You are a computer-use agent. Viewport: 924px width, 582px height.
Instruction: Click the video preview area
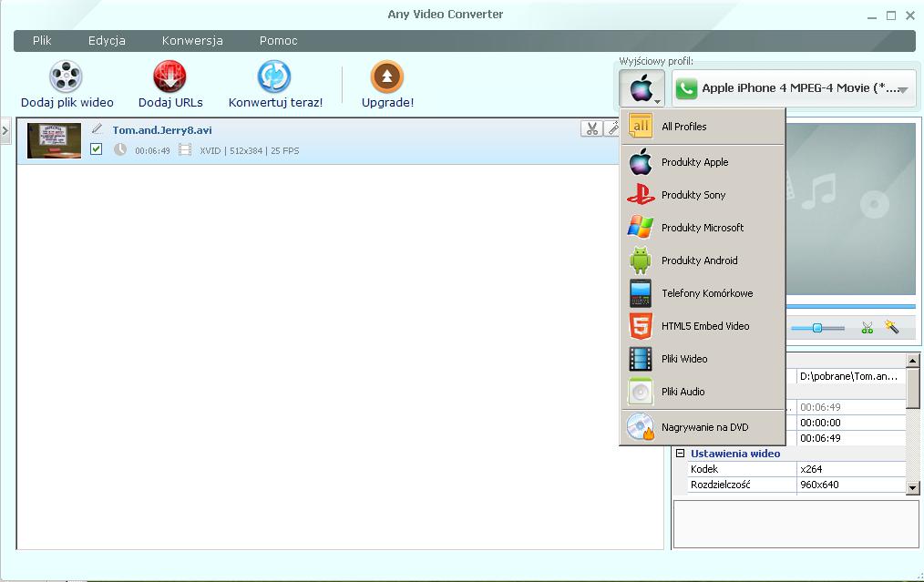tap(850, 209)
